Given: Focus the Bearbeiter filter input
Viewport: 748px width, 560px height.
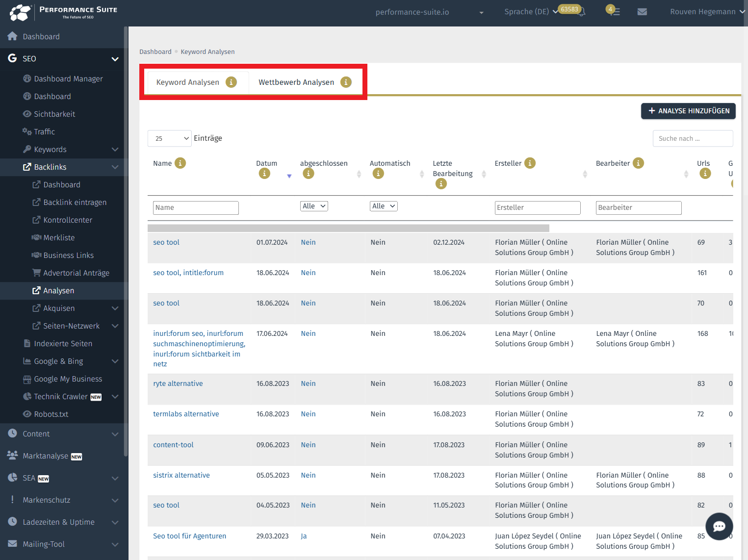Looking at the screenshot, I should tap(639, 208).
